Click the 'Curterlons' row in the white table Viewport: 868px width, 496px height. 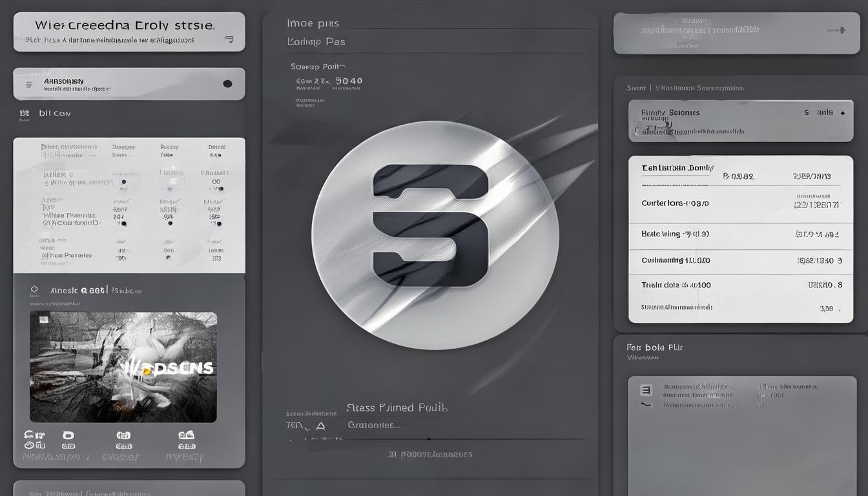coord(740,203)
